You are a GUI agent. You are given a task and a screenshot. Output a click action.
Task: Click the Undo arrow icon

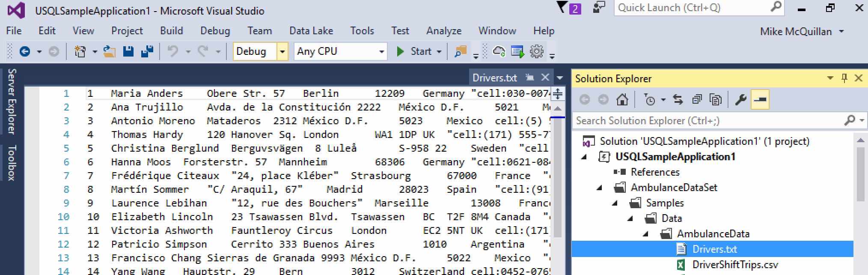coord(173,52)
